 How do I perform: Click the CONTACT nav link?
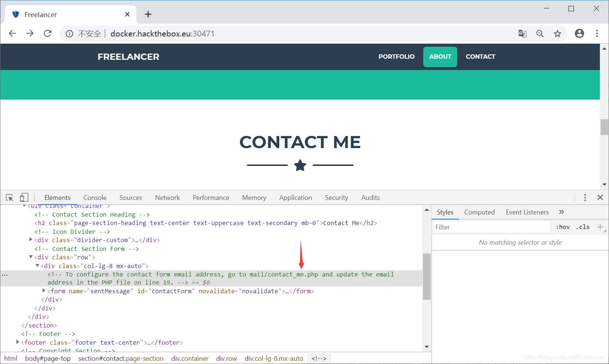[481, 57]
